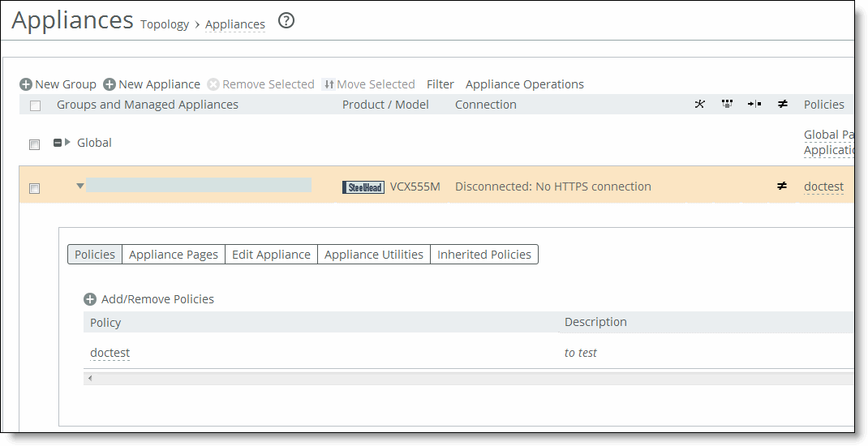The width and height of the screenshot is (868, 446).
Task: Expand the Global group triangle
Action: click(68, 143)
